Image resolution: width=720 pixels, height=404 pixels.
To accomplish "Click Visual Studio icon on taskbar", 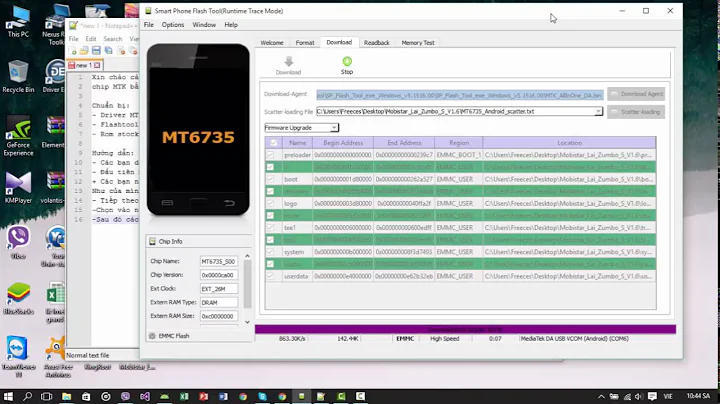I will point(145,396).
